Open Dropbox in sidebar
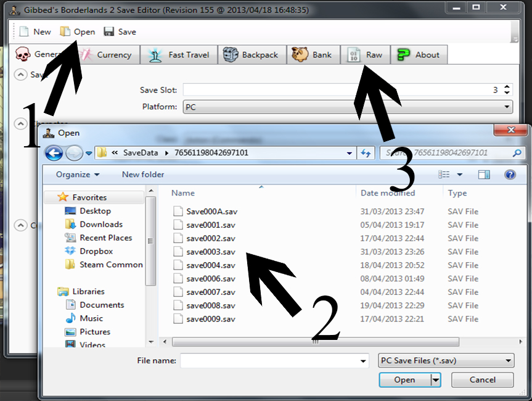The image size is (532, 401). coord(96,251)
